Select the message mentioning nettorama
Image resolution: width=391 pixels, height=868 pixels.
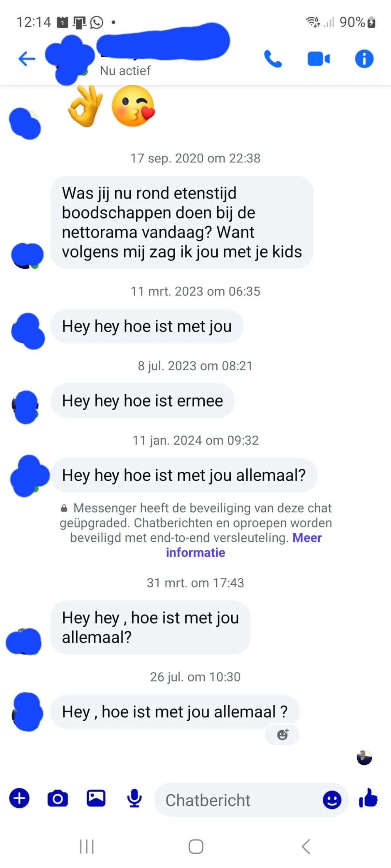182,222
